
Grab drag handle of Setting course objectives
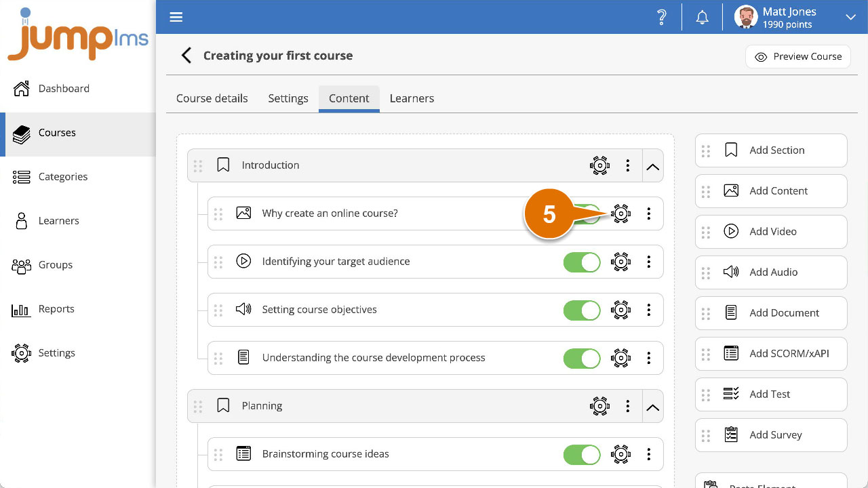(x=218, y=310)
